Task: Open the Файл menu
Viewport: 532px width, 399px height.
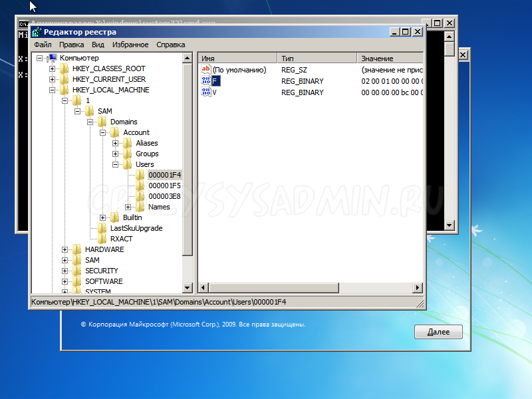Action: click(x=43, y=45)
